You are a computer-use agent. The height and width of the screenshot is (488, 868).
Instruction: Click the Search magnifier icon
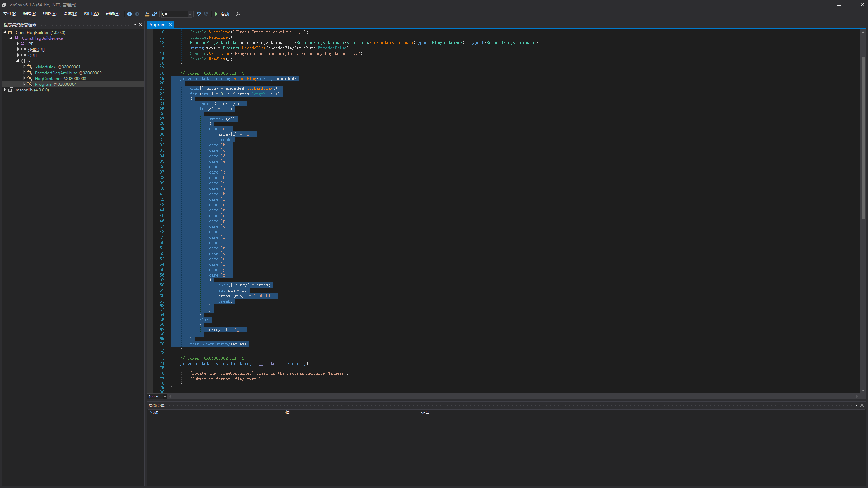(x=238, y=14)
